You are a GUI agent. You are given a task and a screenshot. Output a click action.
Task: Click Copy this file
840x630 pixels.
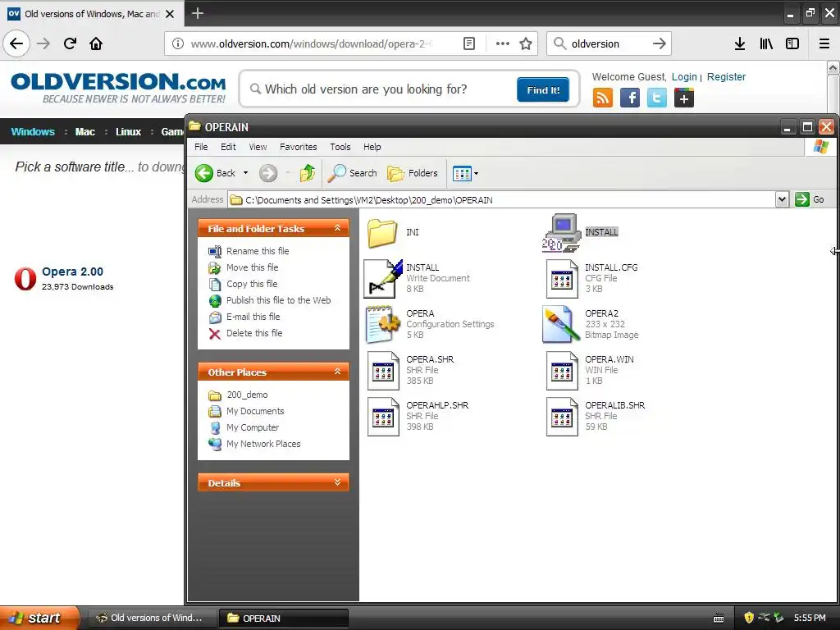pos(252,284)
